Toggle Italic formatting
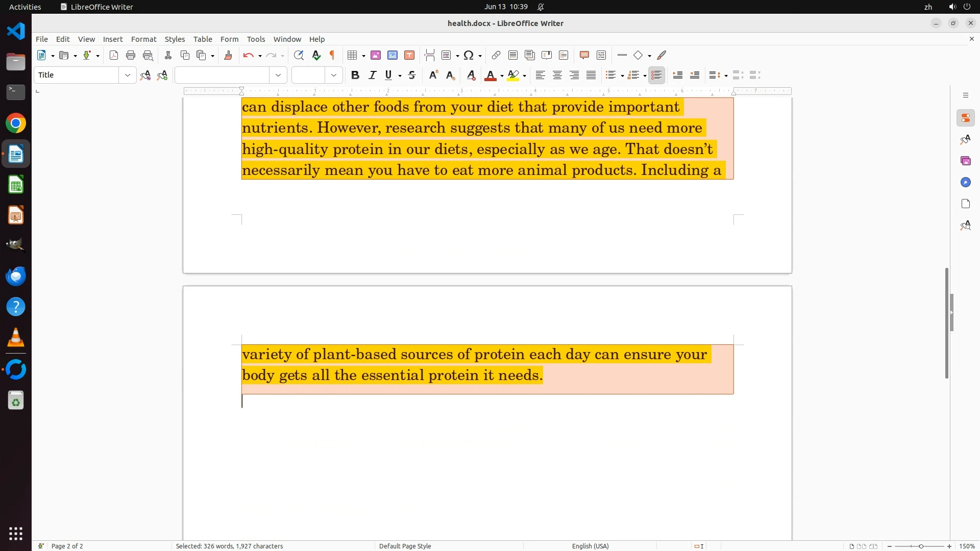Screen dimensions: 980x551 point(372,76)
